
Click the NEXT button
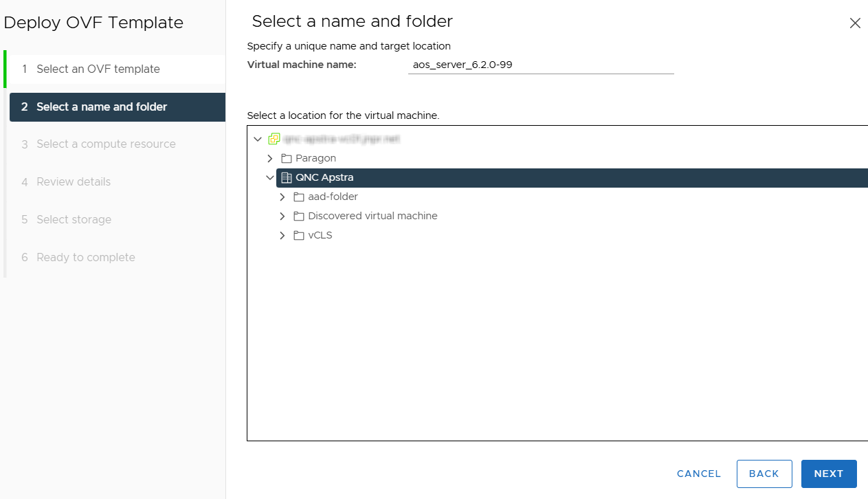[829, 474]
